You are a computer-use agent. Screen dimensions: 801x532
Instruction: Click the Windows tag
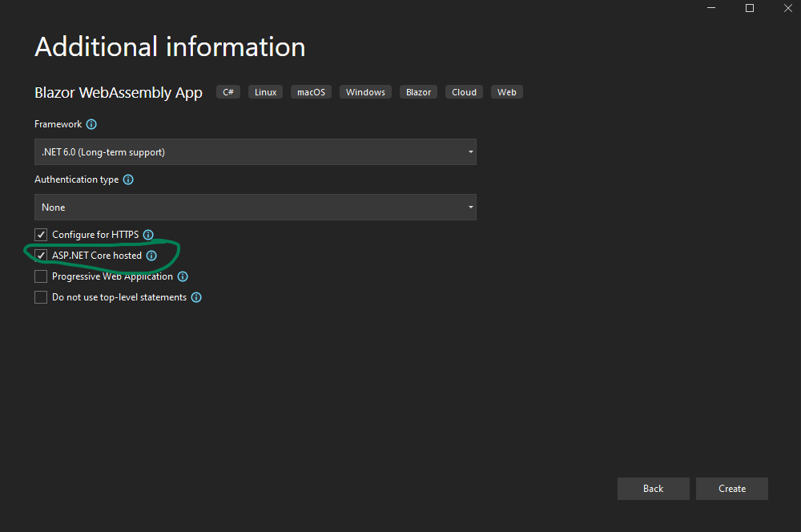point(366,92)
